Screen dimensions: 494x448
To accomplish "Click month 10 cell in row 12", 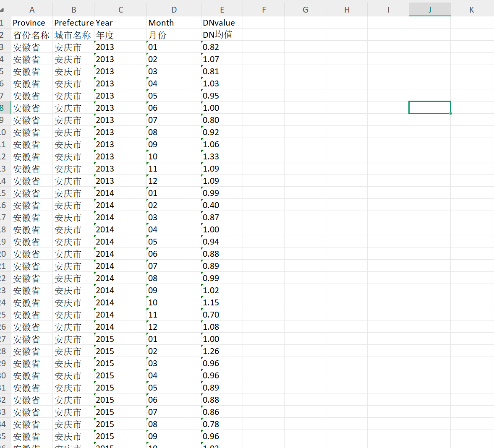I will [x=174, y=157].
